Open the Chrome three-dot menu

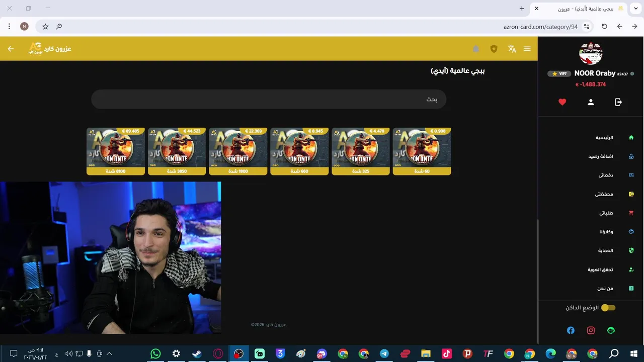click(x=10, y=27)
